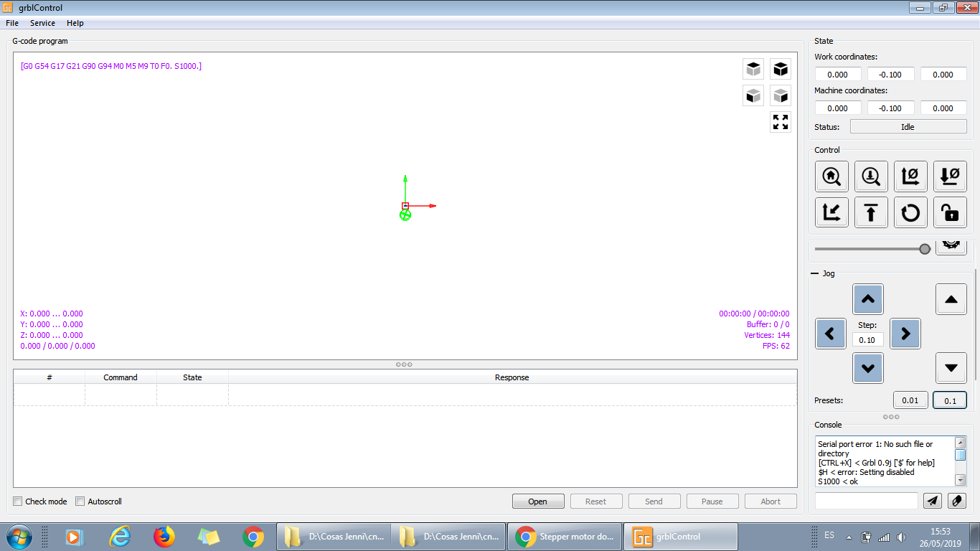This screenshot has height=551, width=980.
Task: Click the 'Vertices: 144' readout
Action: pyautogui.click(x=767, y=335)
